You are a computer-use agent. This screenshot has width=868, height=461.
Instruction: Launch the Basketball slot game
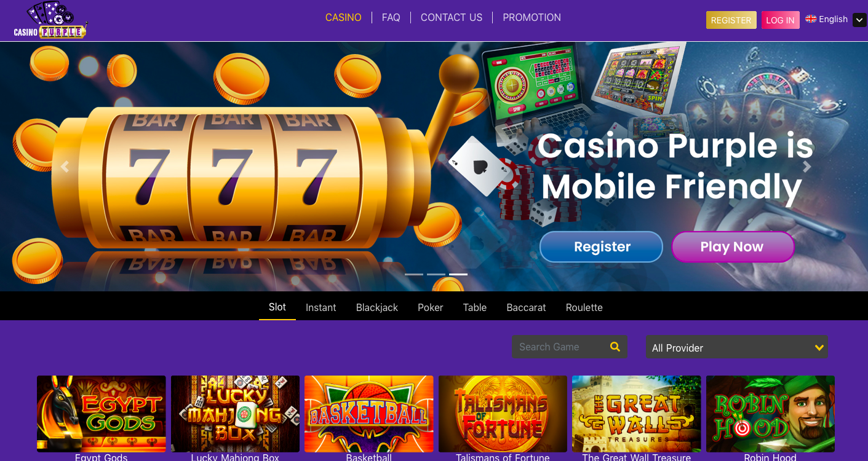click(369, 414)
